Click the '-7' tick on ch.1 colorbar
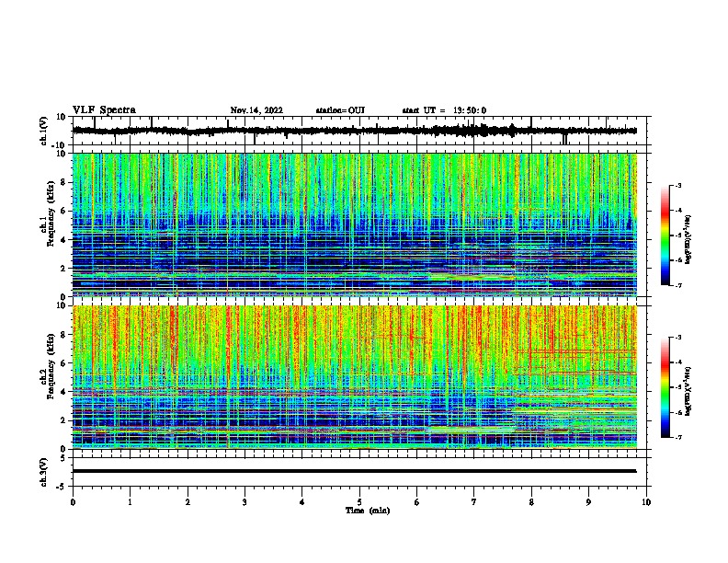The image size is (728, 563). 678,285
